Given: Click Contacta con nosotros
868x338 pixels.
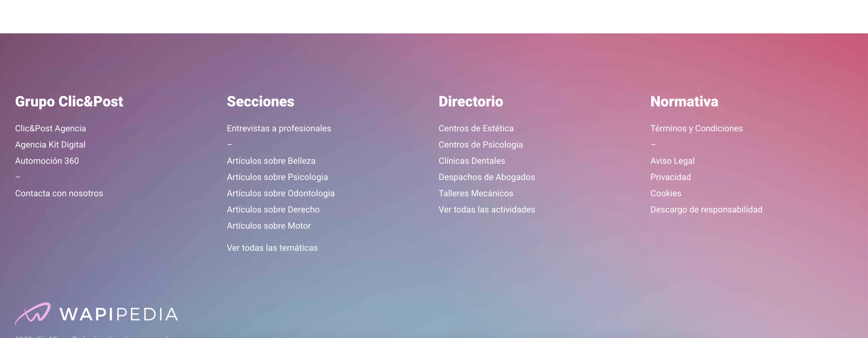Looking at the screenshot, I should [59, 193].
